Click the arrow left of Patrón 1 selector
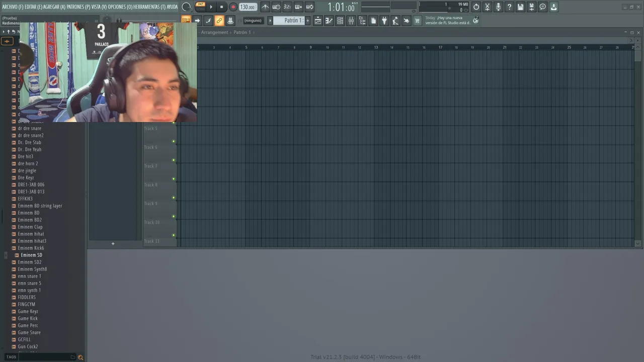Screen dimensions: 644x362 (270, 21)
